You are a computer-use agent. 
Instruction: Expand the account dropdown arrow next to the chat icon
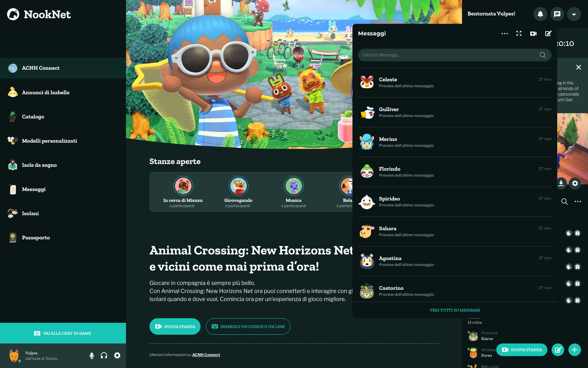tap(574, 14)
